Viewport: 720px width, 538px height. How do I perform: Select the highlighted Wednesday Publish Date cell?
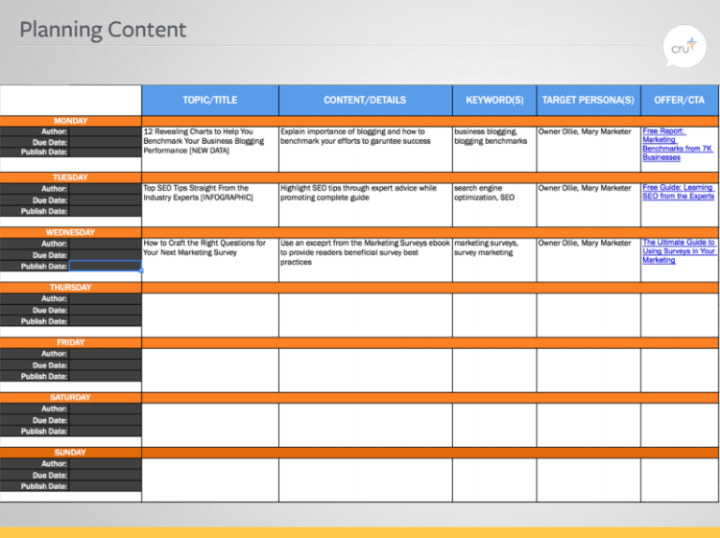point(105,266)
